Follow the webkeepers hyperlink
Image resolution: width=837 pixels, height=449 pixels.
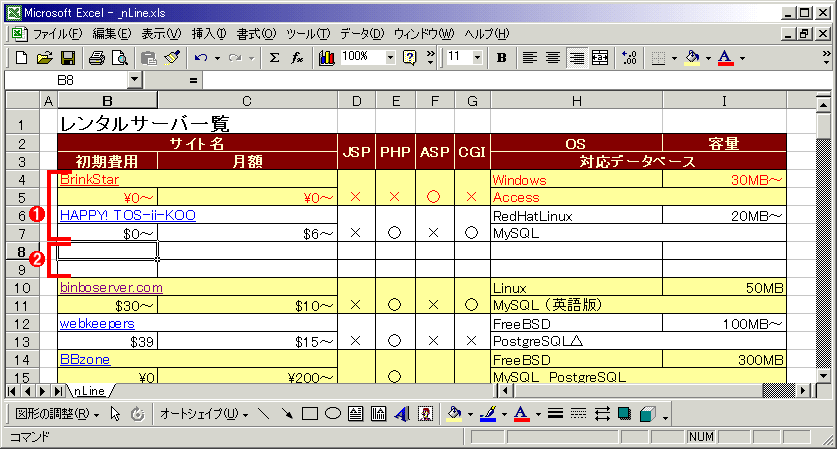tap(97, 324)
